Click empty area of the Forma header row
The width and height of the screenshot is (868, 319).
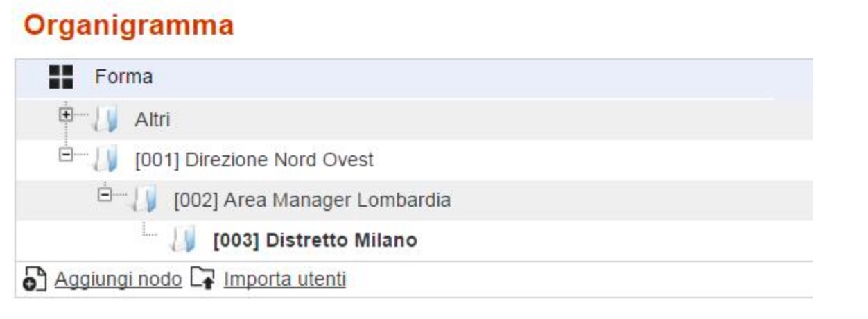tap(485, 77)
